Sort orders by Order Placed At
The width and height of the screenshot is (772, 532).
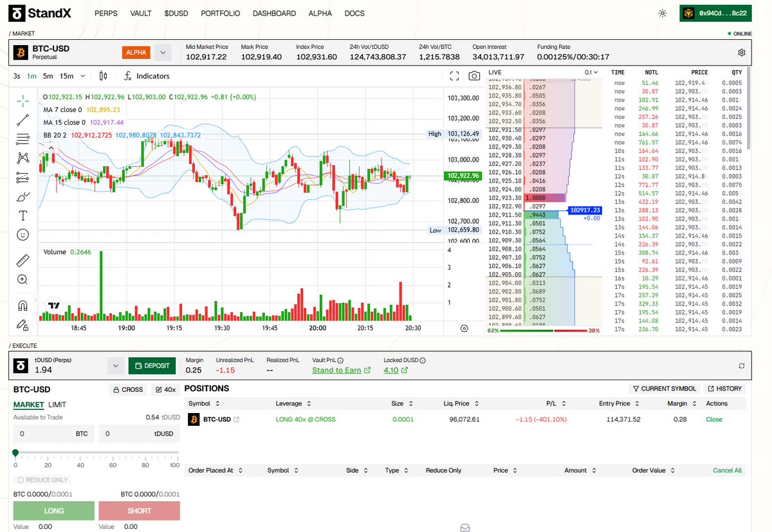[216, 470]
